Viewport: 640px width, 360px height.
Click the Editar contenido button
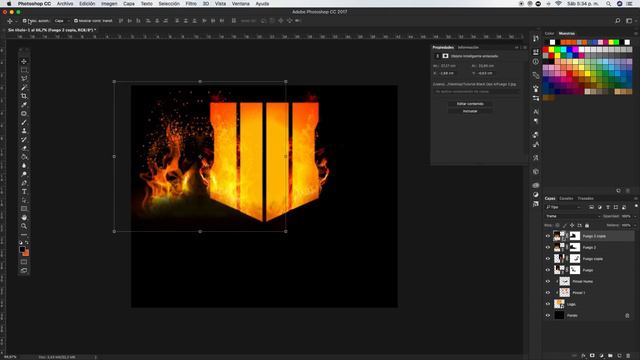(470, 104)
